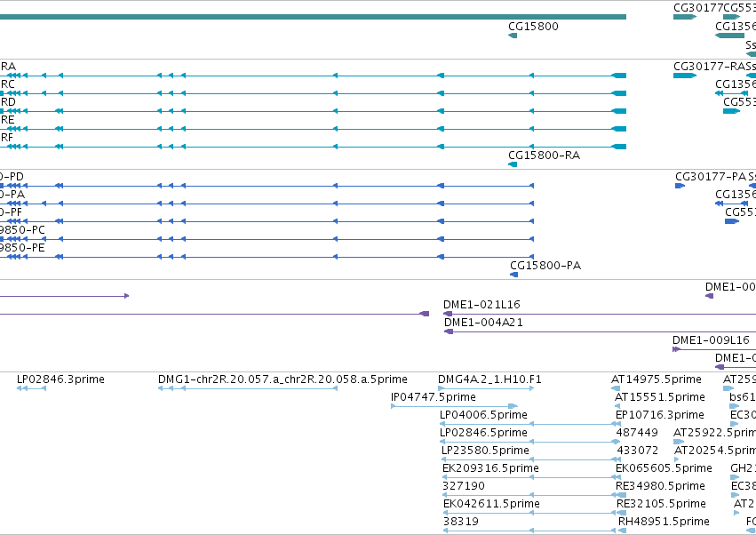Select the purple arrowhead at DME1-004A21 start
This screenshot has width=756, height=535.
coord(449,331)
